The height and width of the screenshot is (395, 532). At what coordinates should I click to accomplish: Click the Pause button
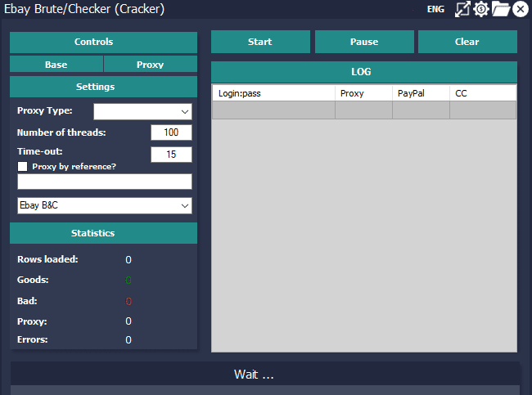(364, 42)
